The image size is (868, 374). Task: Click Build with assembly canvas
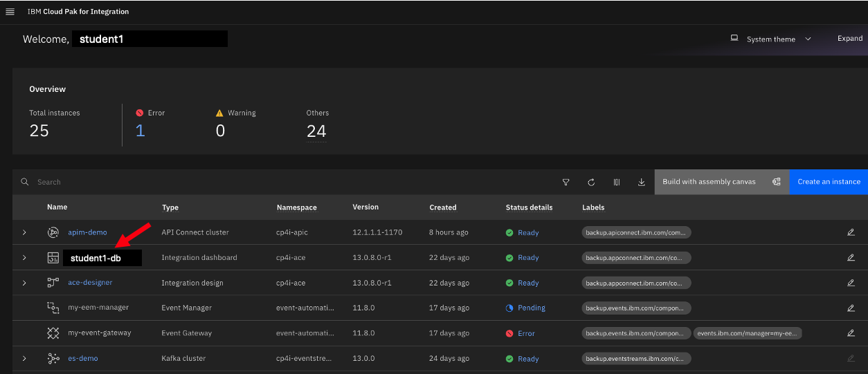tap(722, 182)
